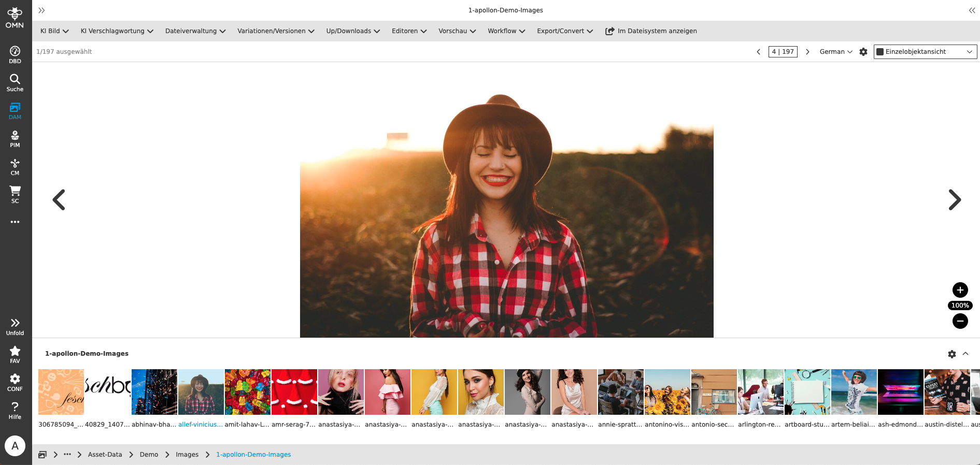The width and height of the screenshot is (980, 465).
Task: Select the annie-spratt thumbnail
Action: (621, 392)
